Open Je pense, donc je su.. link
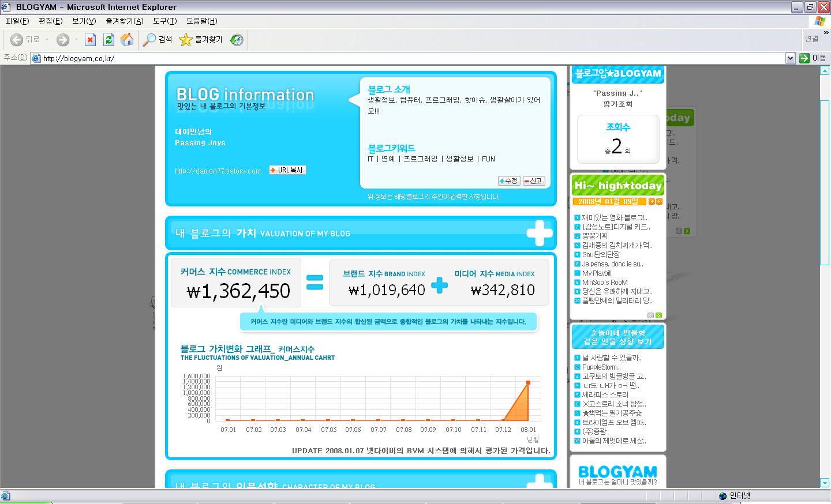 612,264
